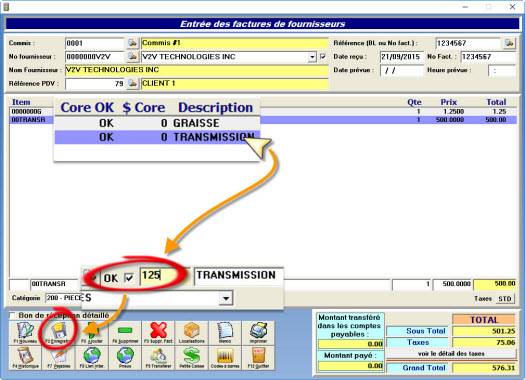
Task: Click the Date reçu field 21/09/2015
Action: [x=402, y=57]
